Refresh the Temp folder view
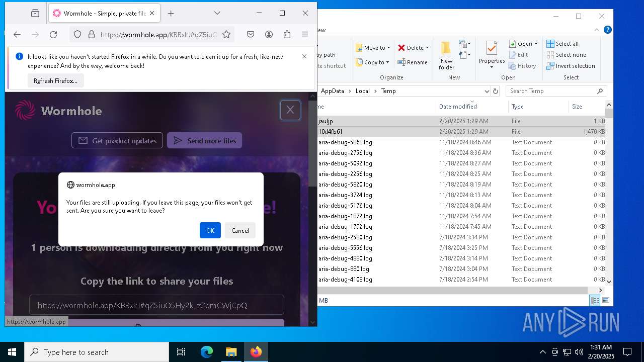The height and width of the screenshot is (362, 644). (x=496, y=91)
